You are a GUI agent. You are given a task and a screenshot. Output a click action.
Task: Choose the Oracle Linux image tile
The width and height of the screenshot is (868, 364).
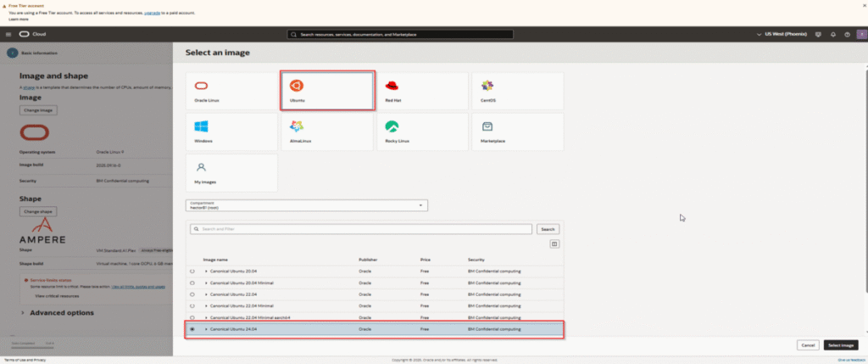click(231, 91)
